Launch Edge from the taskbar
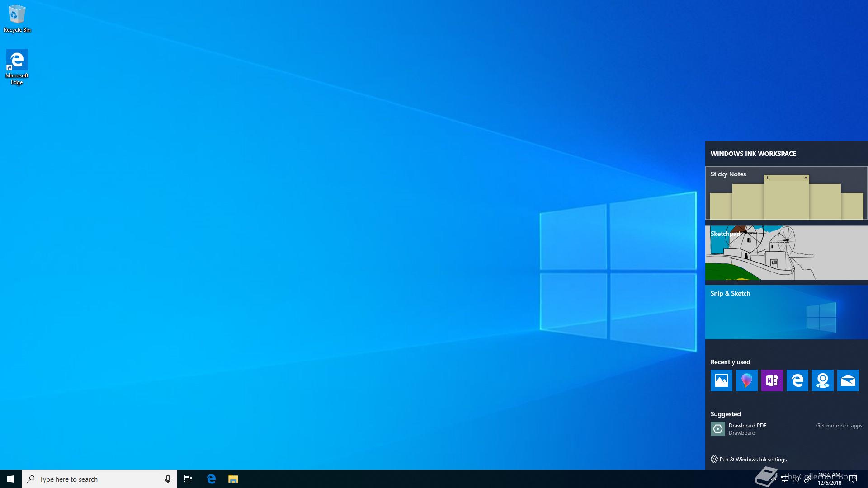 point(211,479)
